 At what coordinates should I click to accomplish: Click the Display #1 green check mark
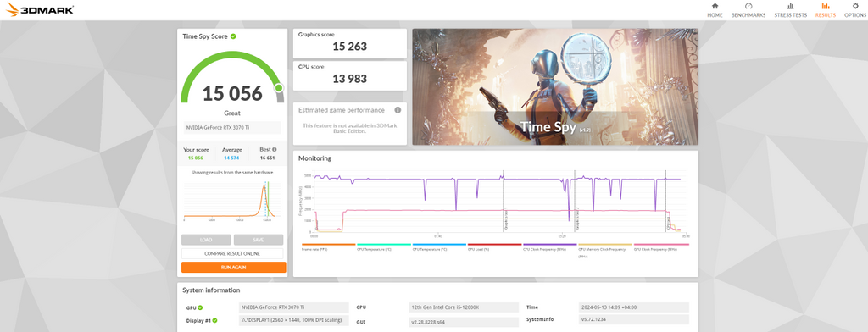[x=214, y=320]
